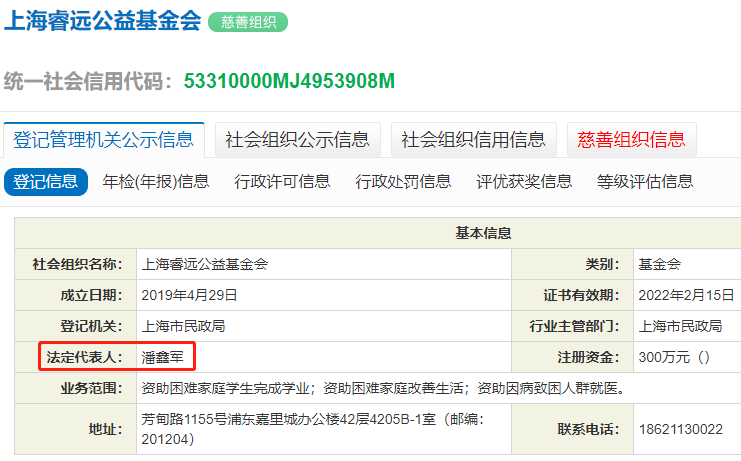Screen dimensions: 741x461
Task: Open 等级评估信息 sub-tab
Action: (x=645, y=182)
